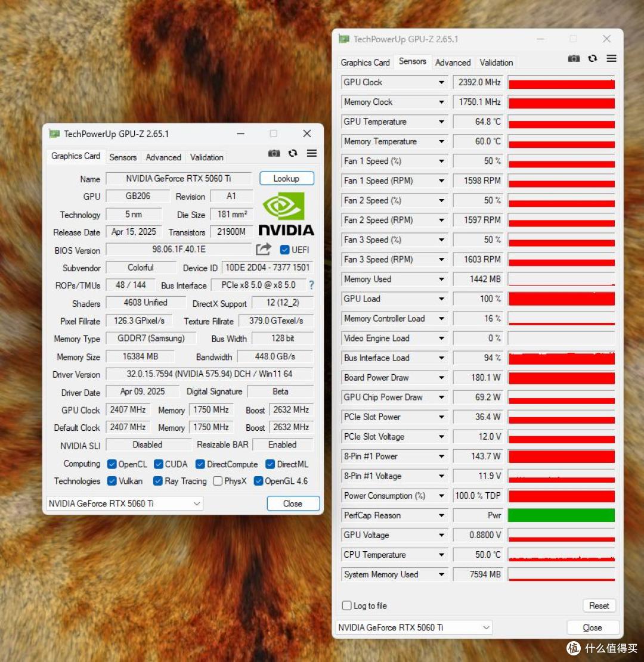
Task: Click refresh icon in Graphics Card window
Action: click(x=293, y=153)
